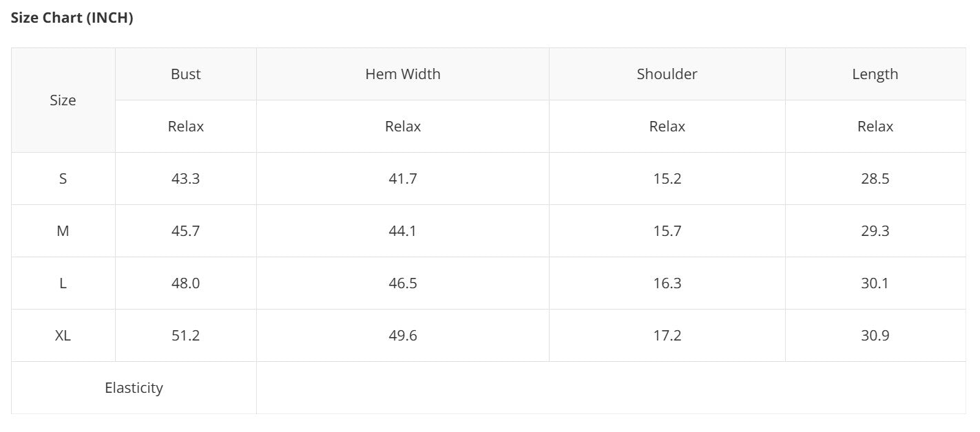Click the Hem Width column header
This screenshot has height=432, width=980.
[x=403, y=74]
